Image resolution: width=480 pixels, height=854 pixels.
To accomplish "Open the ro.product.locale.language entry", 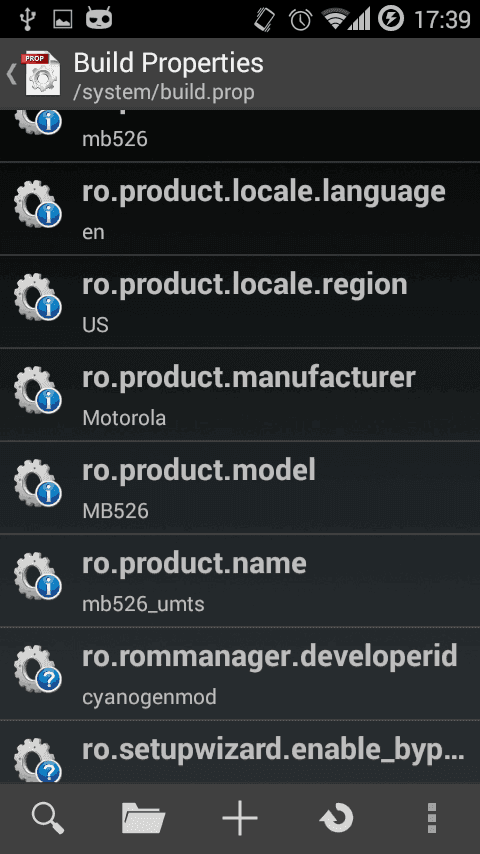I will tap(240, 209).
